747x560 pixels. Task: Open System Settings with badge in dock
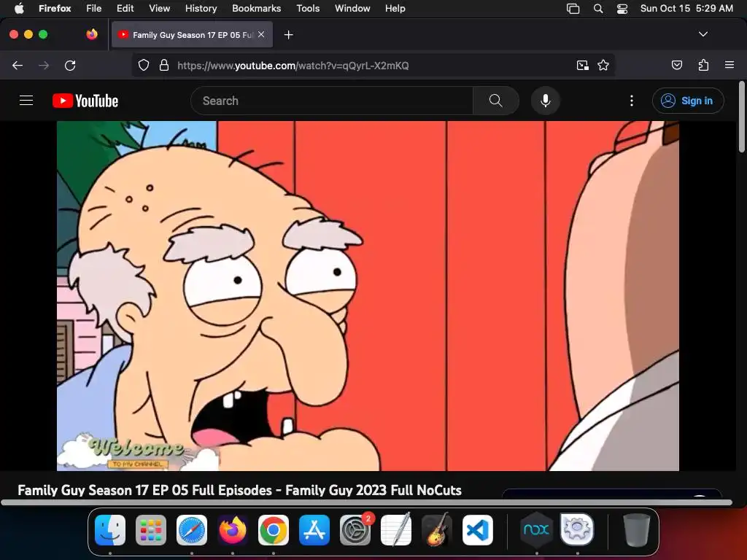coord(355,530)
